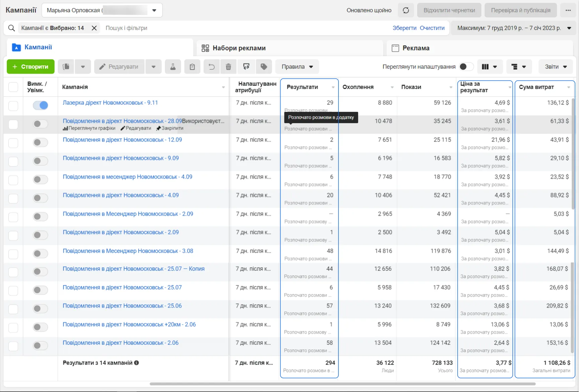The image size is (579, 392).
Task: Select checkbox for дірект 2.06 campaign
Action: [13, 346]
